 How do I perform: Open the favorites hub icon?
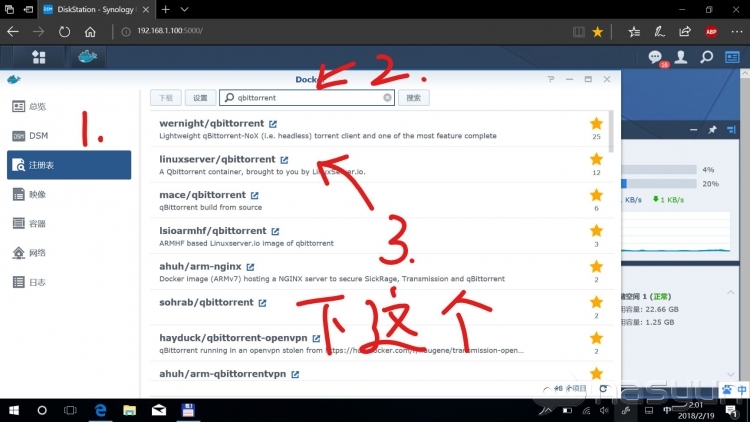click(x=634, y=32)
